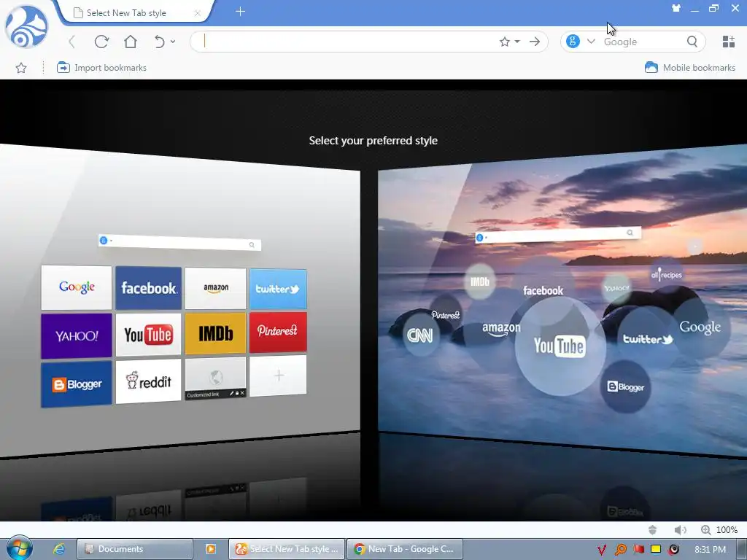
Task: Click the UC Browser squirrel logo
Action: point(26,27)
